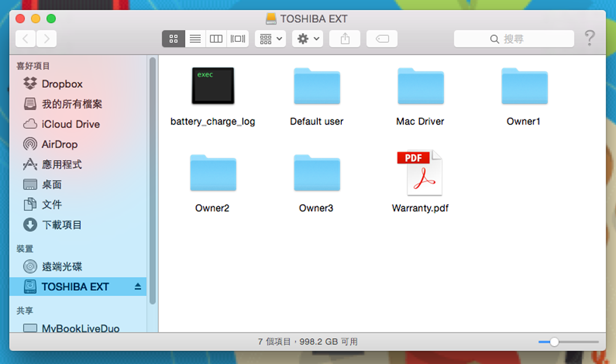Screen dimensions: 616x364
Task: Click the Edit Tags toolbar button
Action: click(382, 39)
